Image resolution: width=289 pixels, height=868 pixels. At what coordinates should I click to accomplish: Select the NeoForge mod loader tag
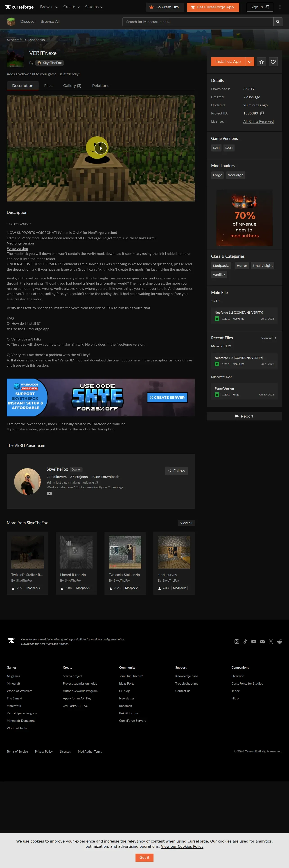point(235,175)
